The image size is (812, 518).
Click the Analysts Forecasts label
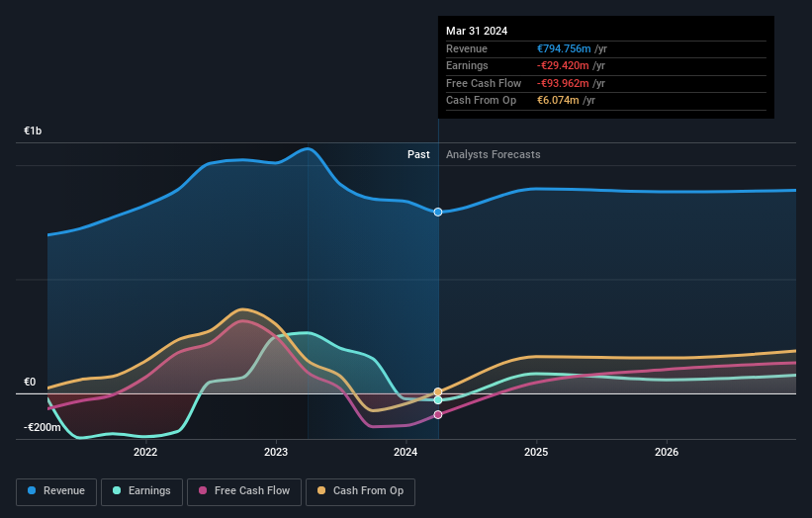pos(493,155)
